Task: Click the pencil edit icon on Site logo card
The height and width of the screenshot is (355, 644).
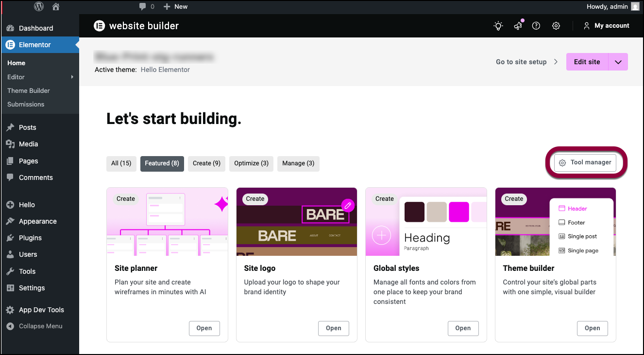Action: tap(348, 206)
